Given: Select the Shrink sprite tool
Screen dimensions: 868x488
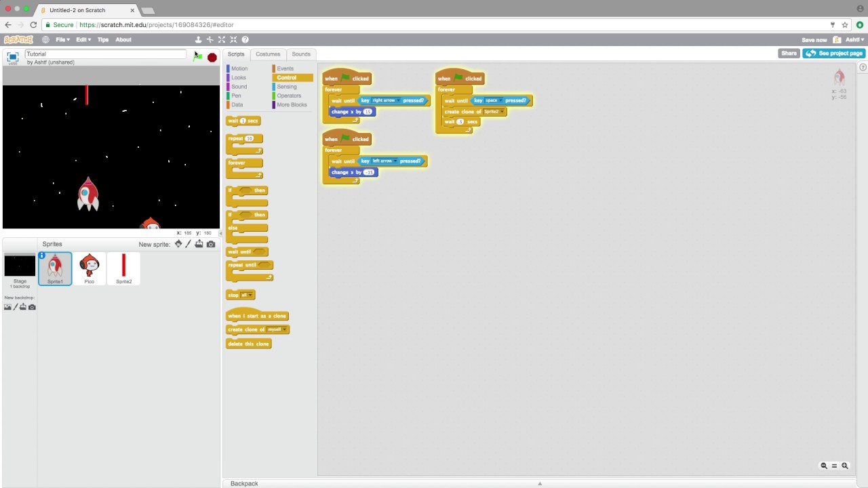Looking at the screenshot, I should tap(233, 40).
